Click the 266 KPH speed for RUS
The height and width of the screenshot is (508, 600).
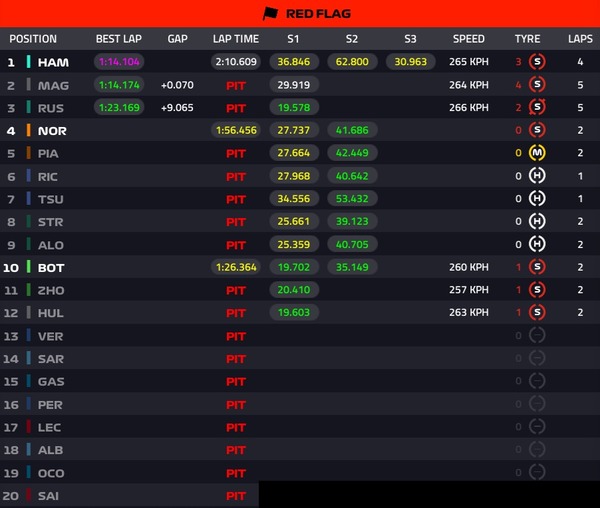coord(469,107)
